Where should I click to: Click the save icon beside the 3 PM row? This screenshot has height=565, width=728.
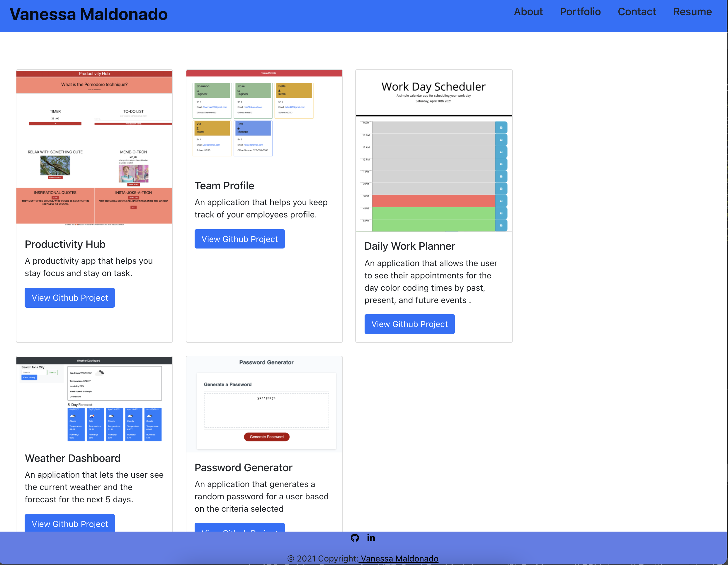pos(501,200)
